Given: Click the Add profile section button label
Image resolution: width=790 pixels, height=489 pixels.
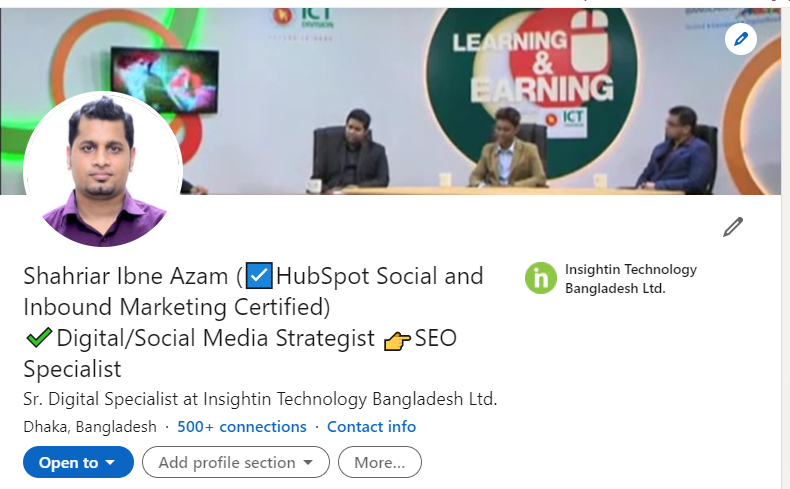Looking at the screenshot, I should coord(227,462).
